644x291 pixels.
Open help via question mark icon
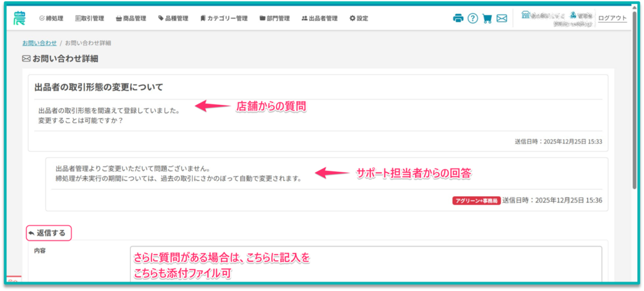[x=472, y=18]
